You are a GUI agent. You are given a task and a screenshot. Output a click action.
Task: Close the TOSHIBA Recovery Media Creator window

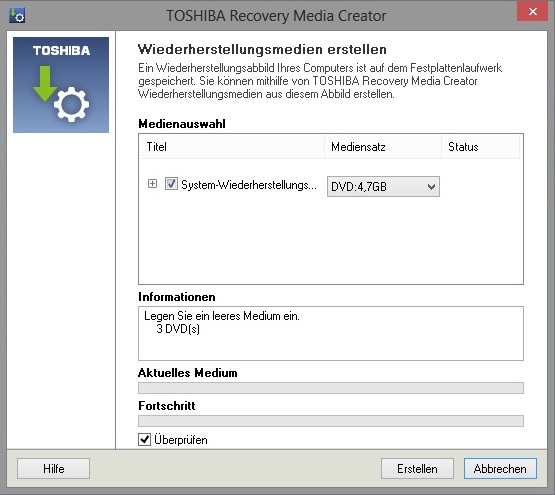[x=533, y=12]
